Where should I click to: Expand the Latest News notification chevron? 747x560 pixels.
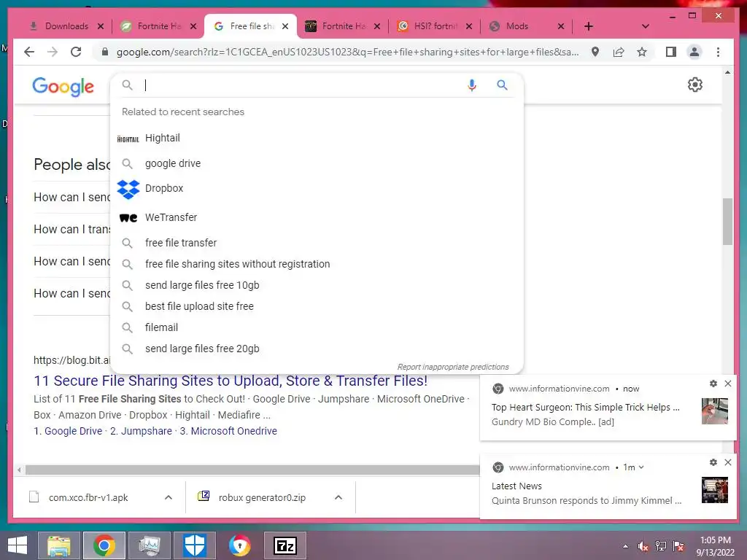click(641, 467)
